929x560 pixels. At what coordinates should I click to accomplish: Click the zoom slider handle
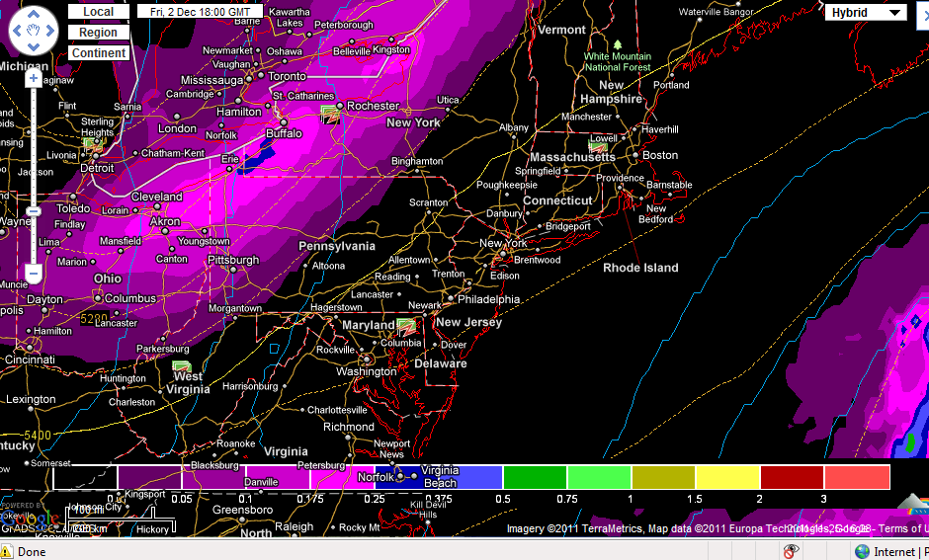coord(34,211)
